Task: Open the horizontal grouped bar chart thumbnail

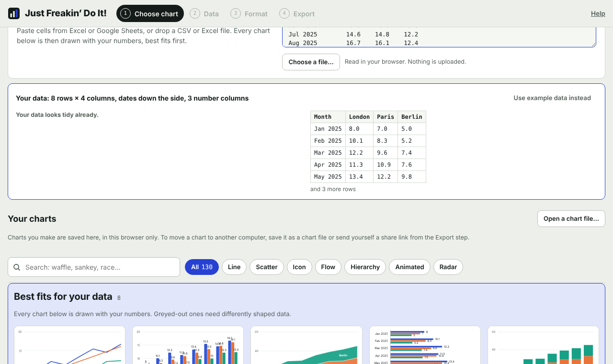Action: coord(425,345)
